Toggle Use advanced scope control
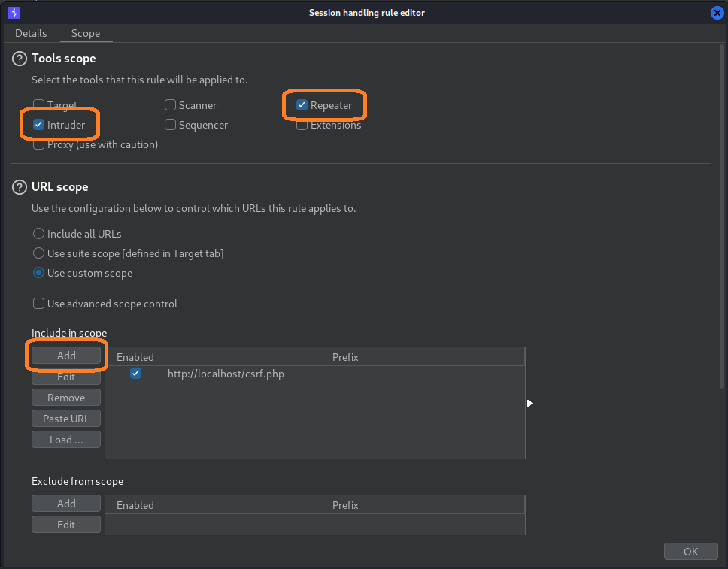Viewport: 728px width, 569px height. click(x=38, y=304)
